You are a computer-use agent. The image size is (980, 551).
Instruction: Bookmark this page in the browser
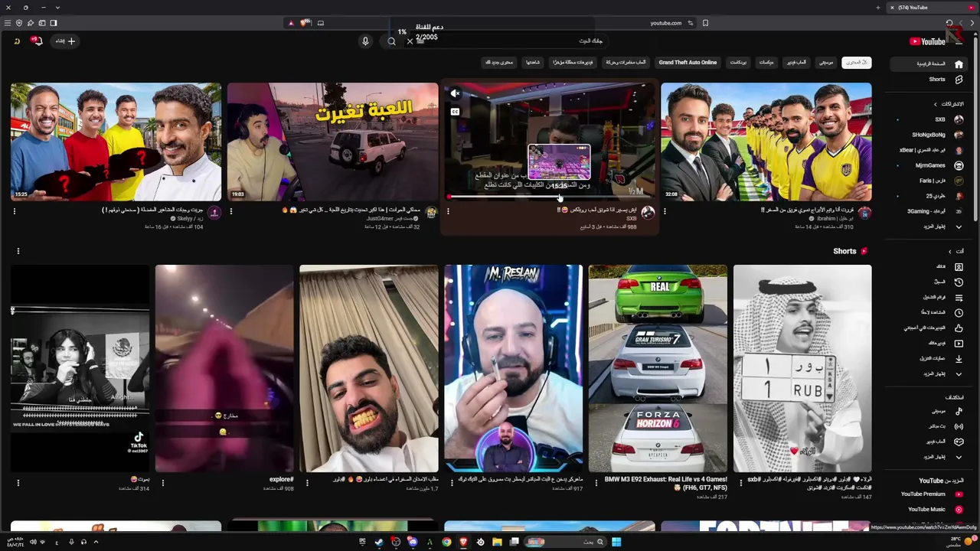705,23
